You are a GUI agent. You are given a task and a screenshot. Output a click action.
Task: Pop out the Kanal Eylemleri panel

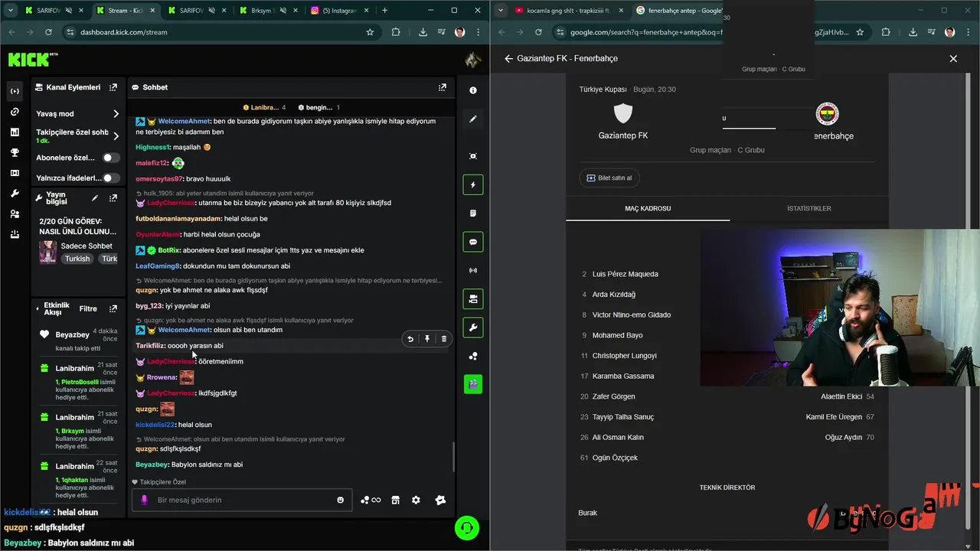pos(113,87)
